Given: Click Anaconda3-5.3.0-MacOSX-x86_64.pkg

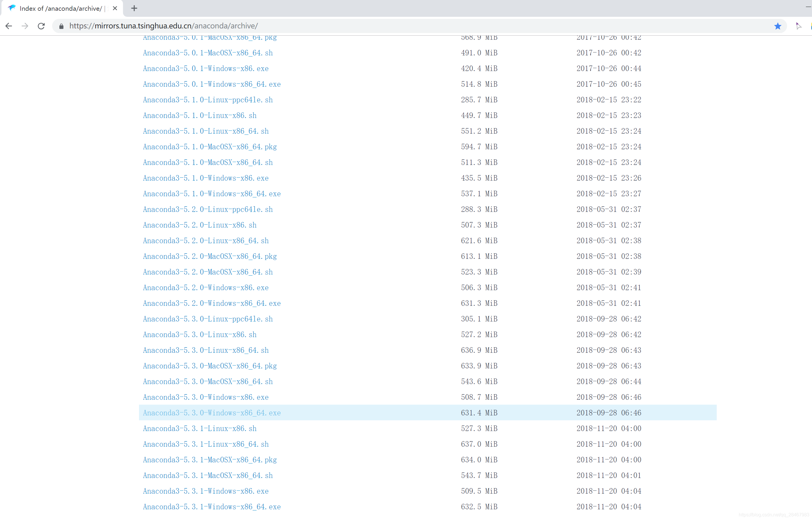Looking at the screenshot, I should (x=210, y=366).
